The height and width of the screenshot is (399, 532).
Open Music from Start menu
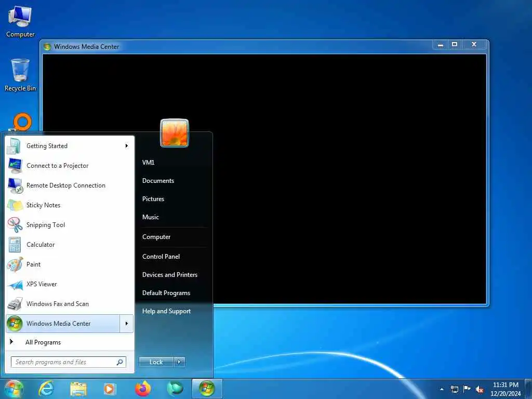151,217
